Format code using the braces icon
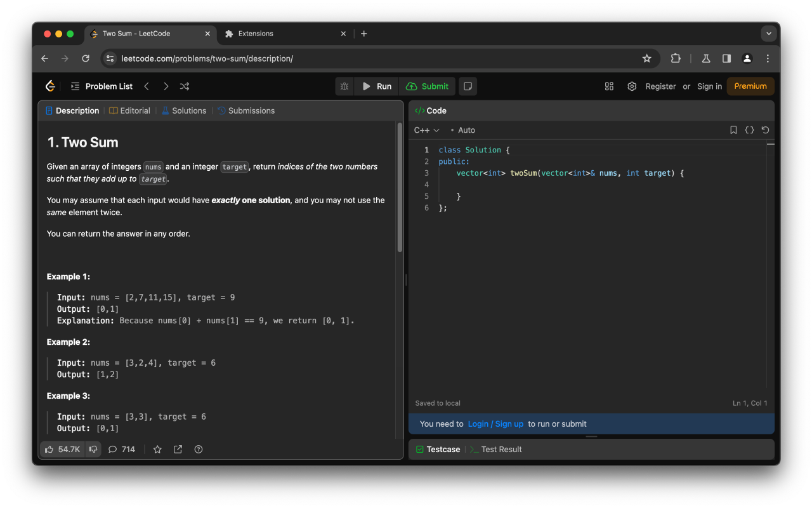The height and width of the screenshot is (508, 812). coord(749,130)
